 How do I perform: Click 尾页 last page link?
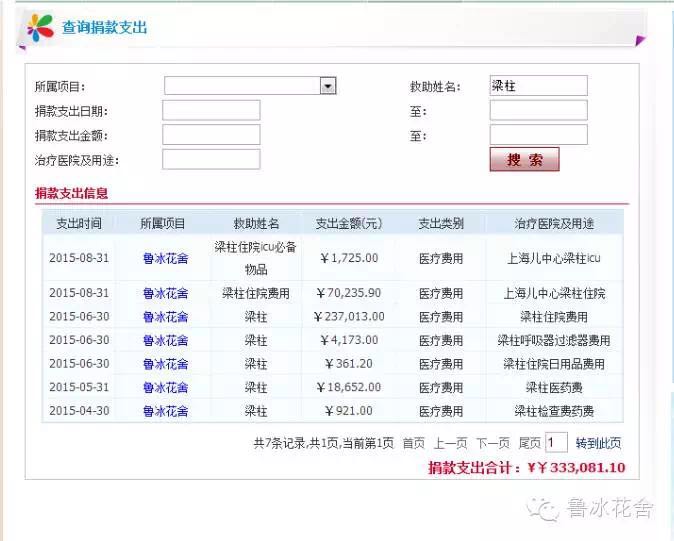[530, 443]
